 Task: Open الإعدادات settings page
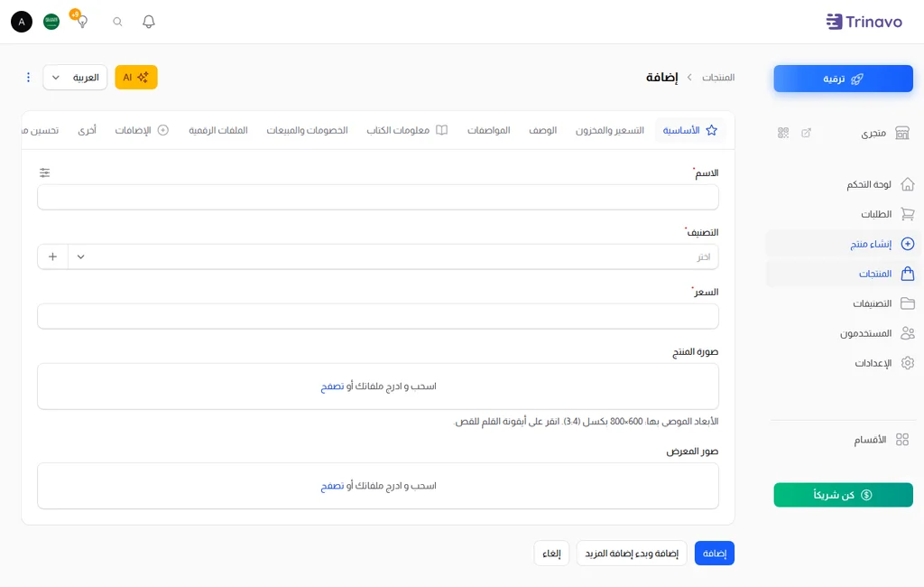[x=873, y=363]
